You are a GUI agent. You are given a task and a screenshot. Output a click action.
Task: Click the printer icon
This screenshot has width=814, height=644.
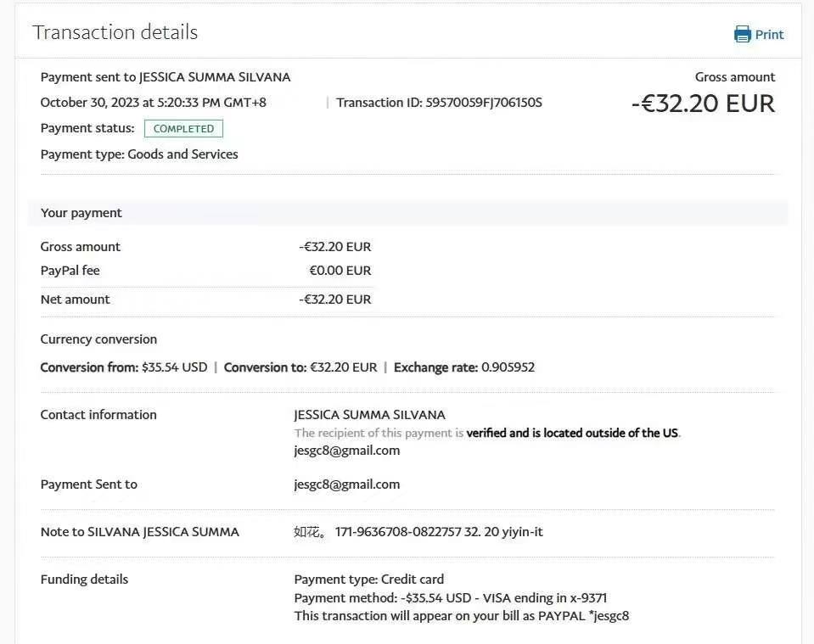click(x=743, y=35)
